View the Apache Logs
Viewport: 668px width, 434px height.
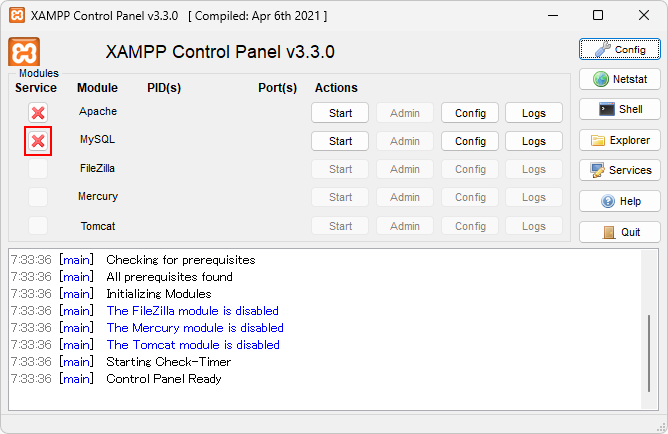pos(534,113)
